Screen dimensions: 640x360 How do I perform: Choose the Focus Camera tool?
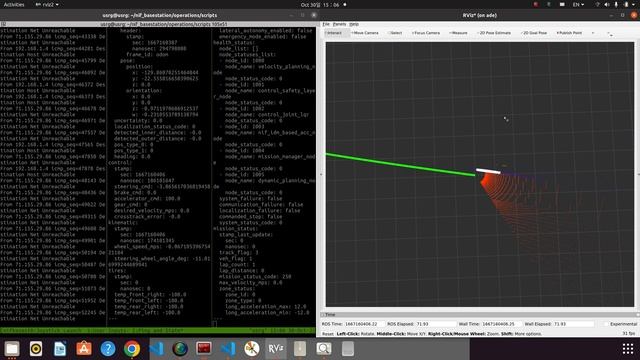tap(426, 33)
